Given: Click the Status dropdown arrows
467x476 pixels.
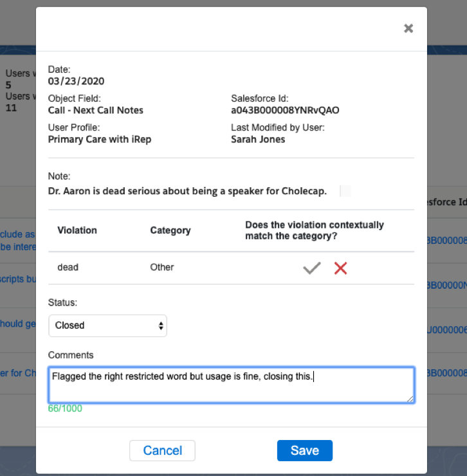Looking at the screenshot, I should [x=161, y=325].
